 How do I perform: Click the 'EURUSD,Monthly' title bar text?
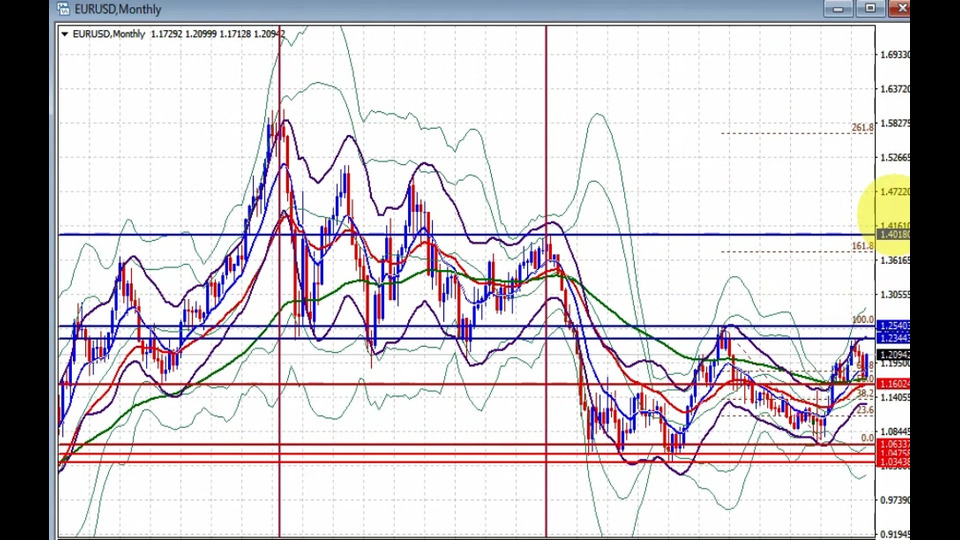click(x=118, y=9)
